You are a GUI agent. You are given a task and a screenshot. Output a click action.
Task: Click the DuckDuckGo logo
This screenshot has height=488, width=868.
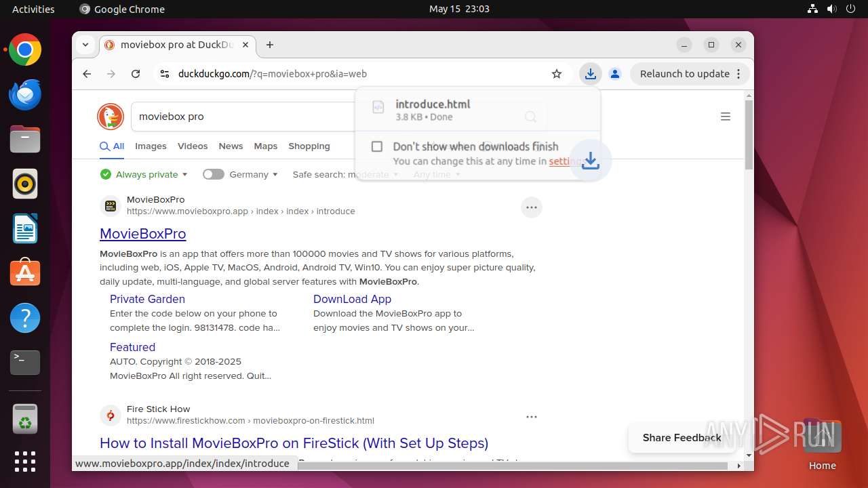pyautogui.click(x=111, y=117)
